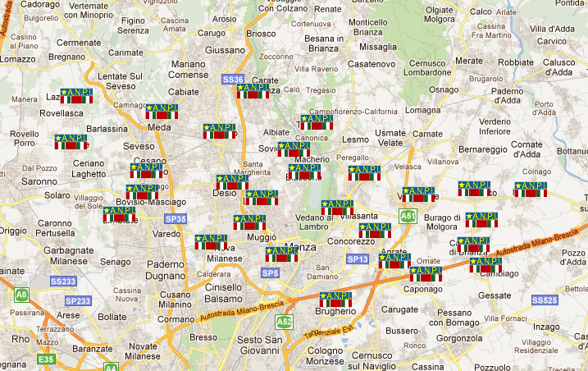588x371 pixels.
Task: Open the A.N.P.I. marker near Villaggio del Sole
Action: (x=120, y=214)
